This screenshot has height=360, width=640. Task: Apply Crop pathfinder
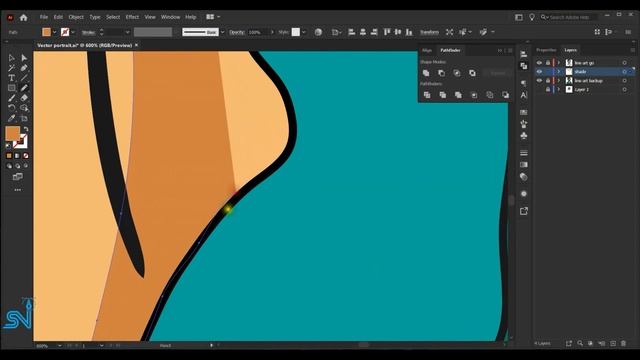pos(474,95)
